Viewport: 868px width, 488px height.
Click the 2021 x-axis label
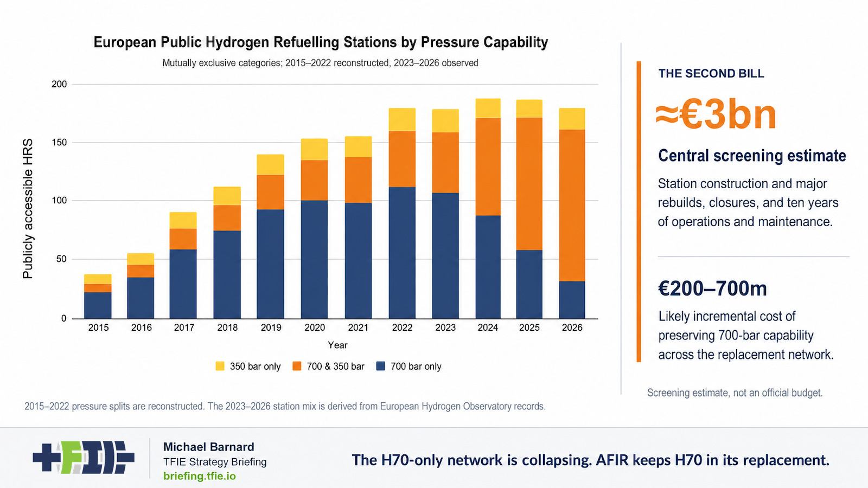[358, 328]
